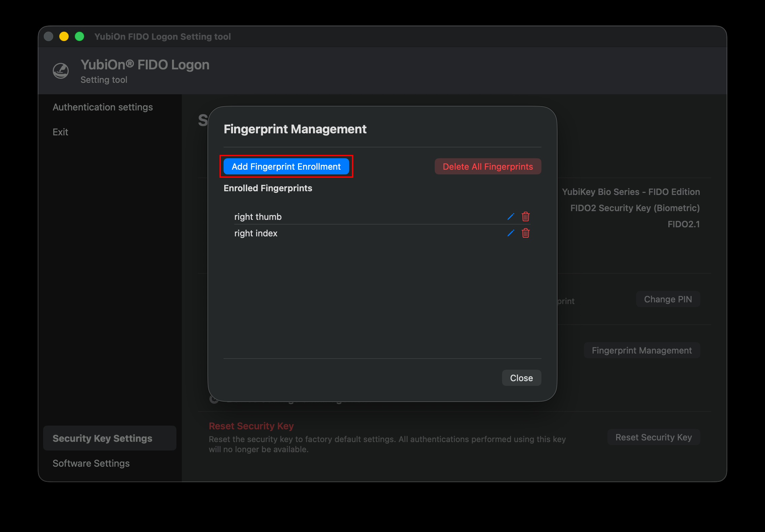This screenshot has height=532, width=765.
Task: Click 'FIDO2 Security Key (Biometric)' text
Action: click(x=635, y=208)
